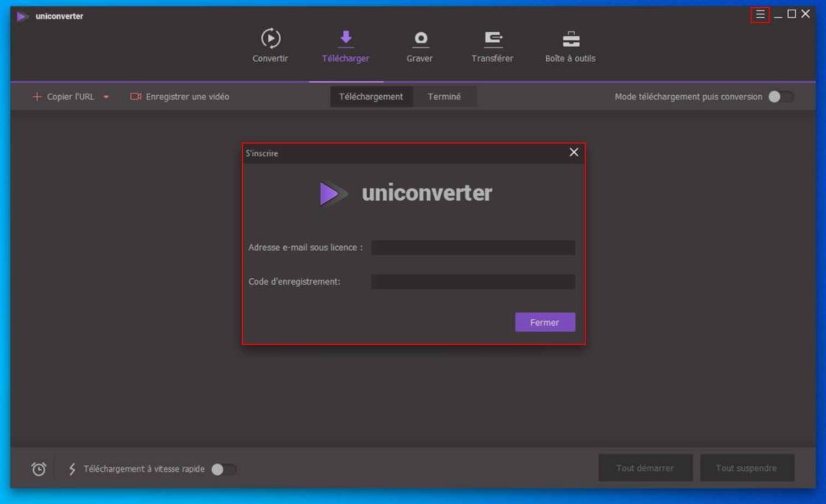Click the hamburger menu icon
The image size is (826, 504).
tap(760, 15)
